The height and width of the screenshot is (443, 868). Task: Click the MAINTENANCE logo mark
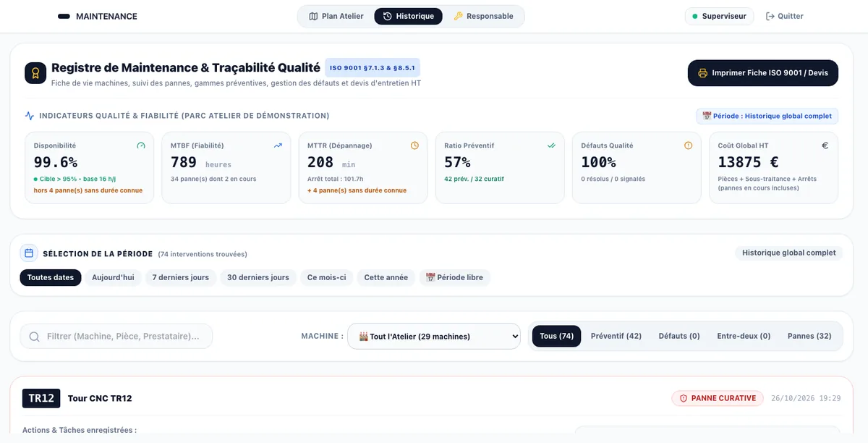(64, 16)
